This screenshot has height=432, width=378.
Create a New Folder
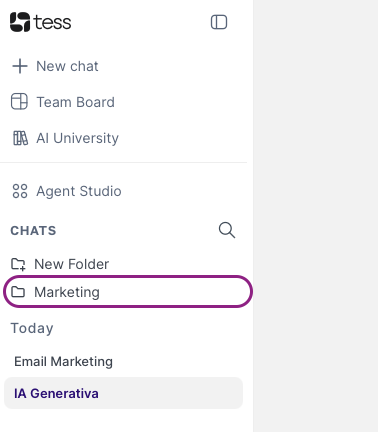pyautogui.click(x=71, y=264)
